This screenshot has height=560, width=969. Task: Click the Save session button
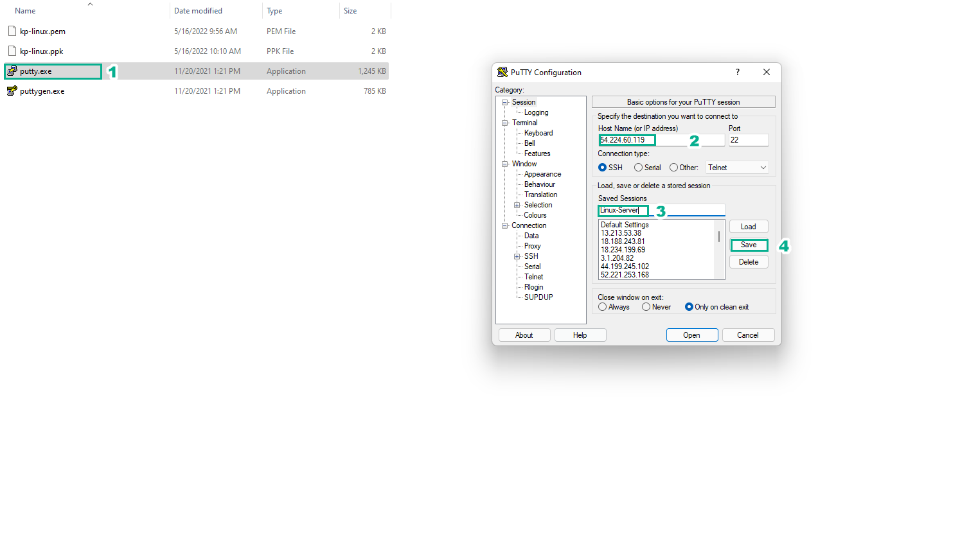pos(749,245)
